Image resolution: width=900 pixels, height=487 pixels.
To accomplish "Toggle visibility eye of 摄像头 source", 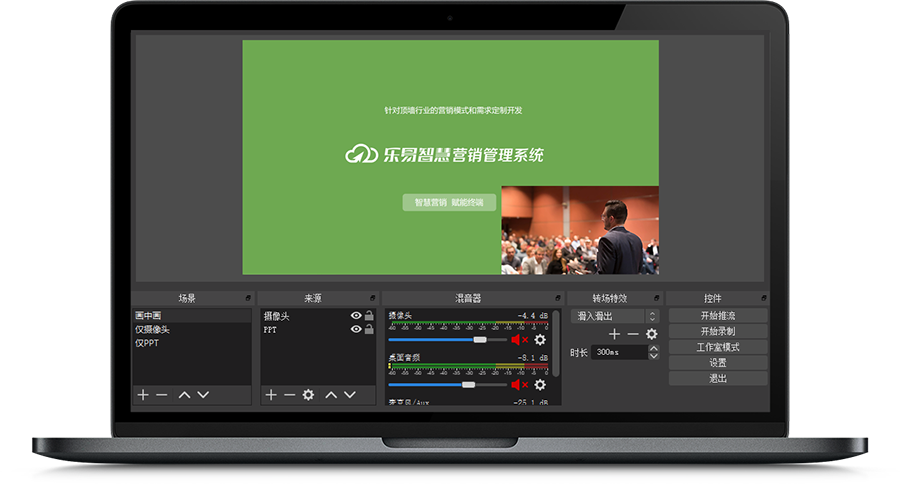I will tap(355, 316).
